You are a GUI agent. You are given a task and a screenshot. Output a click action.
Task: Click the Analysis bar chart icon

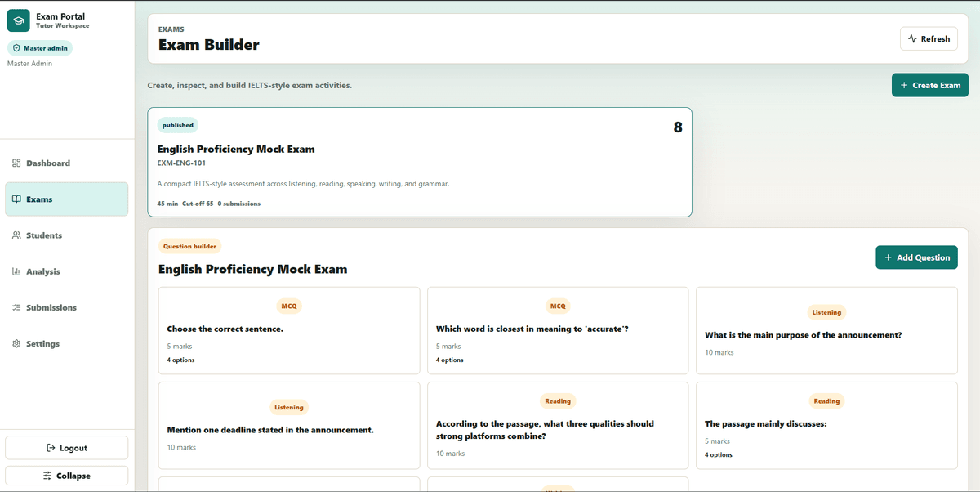[x=16, y=271]
